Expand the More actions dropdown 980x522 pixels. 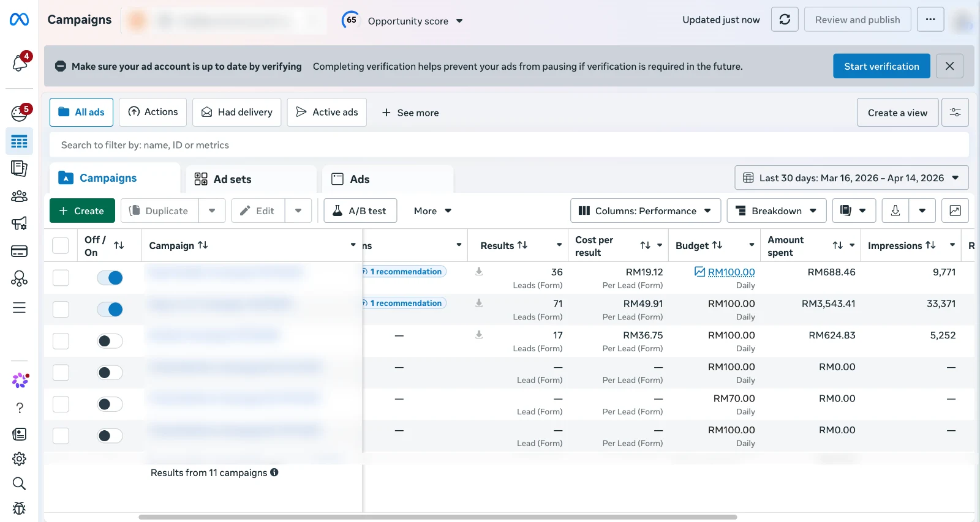[x=432, y=211]
